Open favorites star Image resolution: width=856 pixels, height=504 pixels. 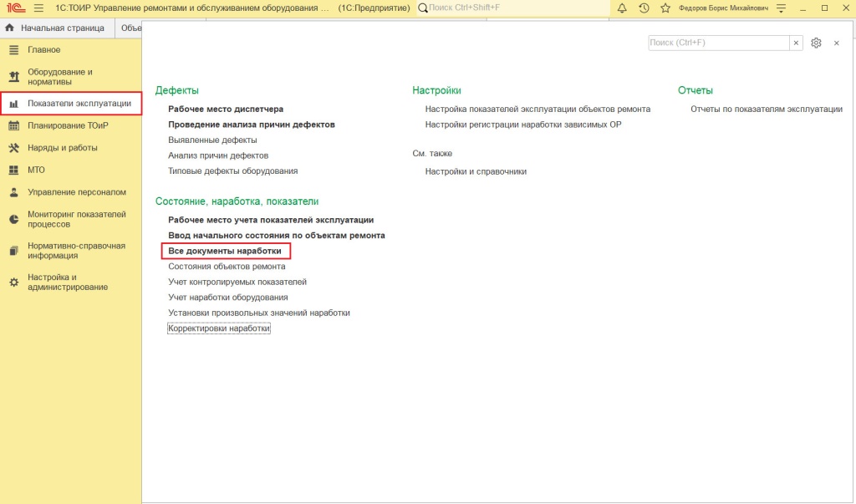point(665,8)
